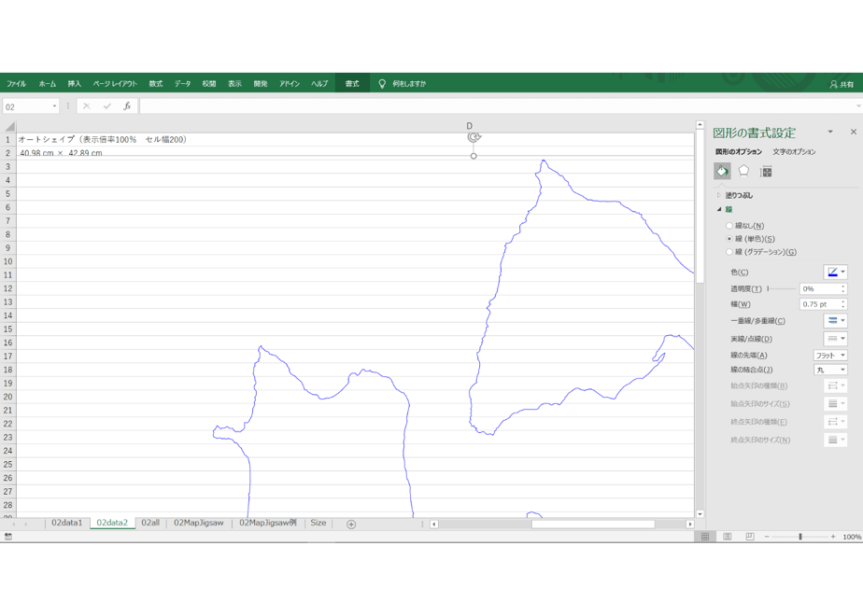863x616 pixels.
Task: Open the Format Shape pane options arrow
Action: click(830, 132)
